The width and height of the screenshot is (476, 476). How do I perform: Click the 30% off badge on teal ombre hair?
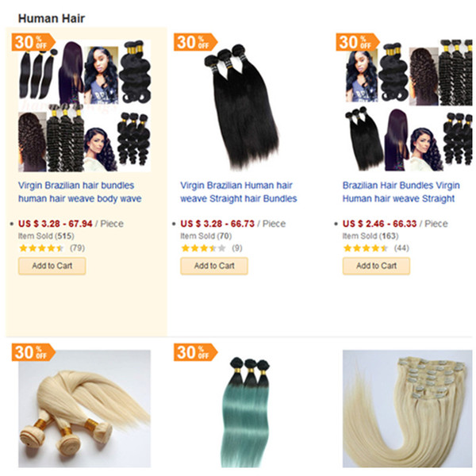[x=195, y=352]
